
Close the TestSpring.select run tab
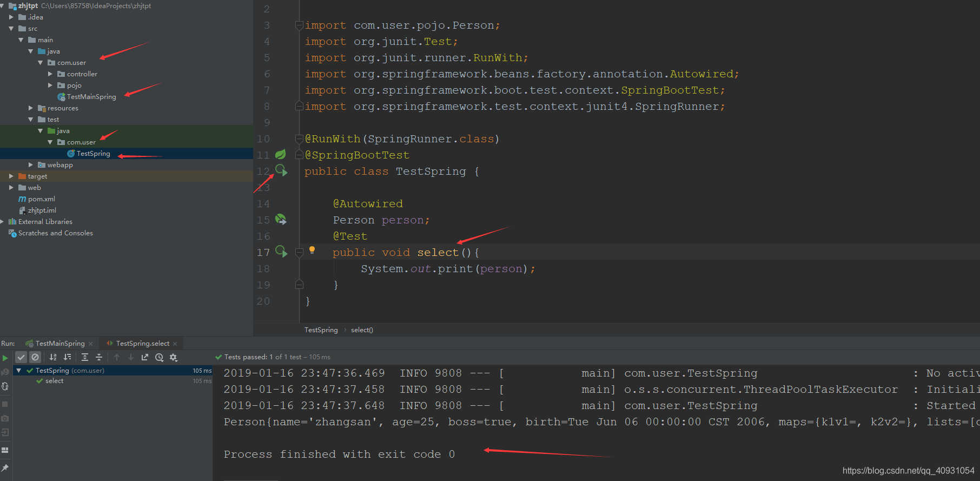pyautogui.click(x=175, y=344)
